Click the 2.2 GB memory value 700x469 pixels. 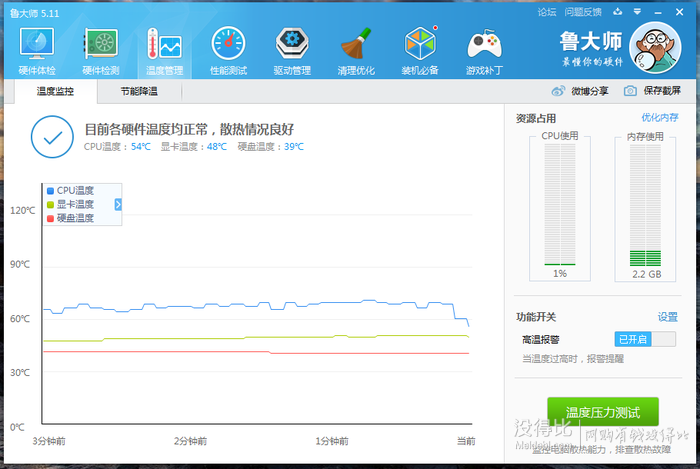646,274
